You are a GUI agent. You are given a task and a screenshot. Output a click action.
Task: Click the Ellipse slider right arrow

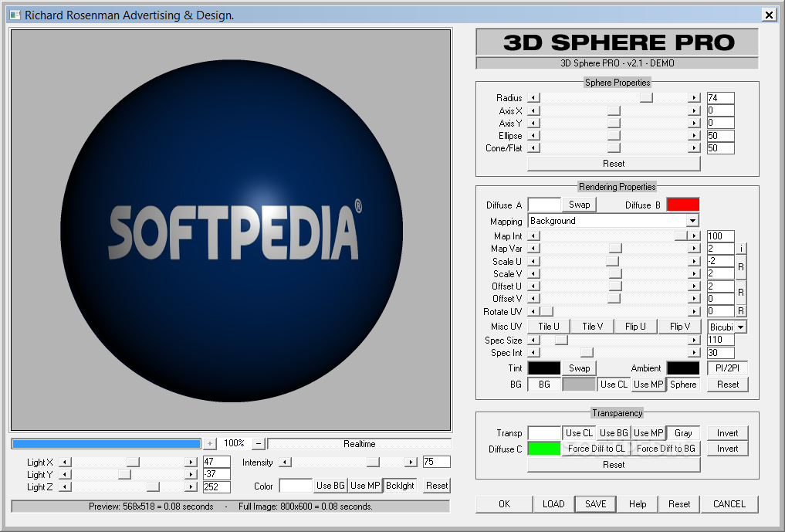[694, 136]
